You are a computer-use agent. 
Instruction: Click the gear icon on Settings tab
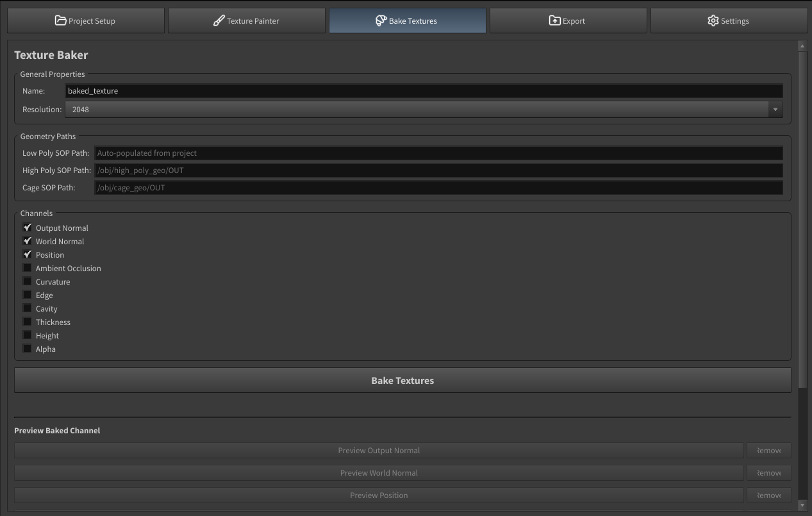[x=713, y=21]
